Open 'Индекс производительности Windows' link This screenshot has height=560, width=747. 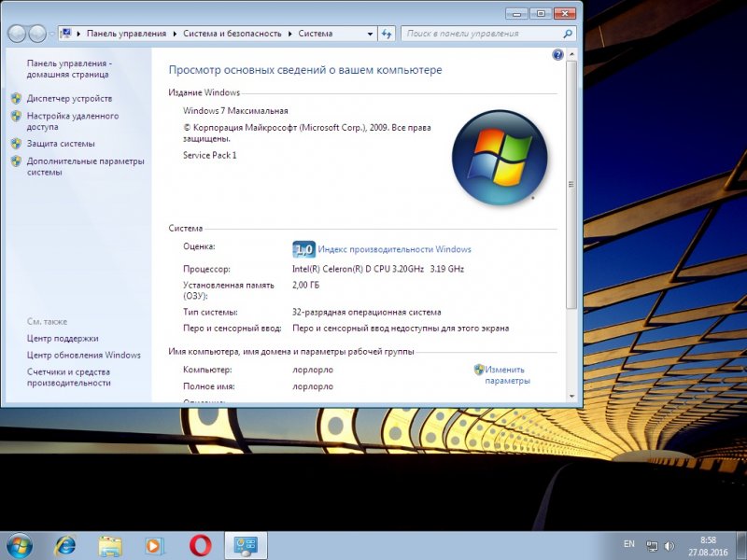tap(394, 249)
